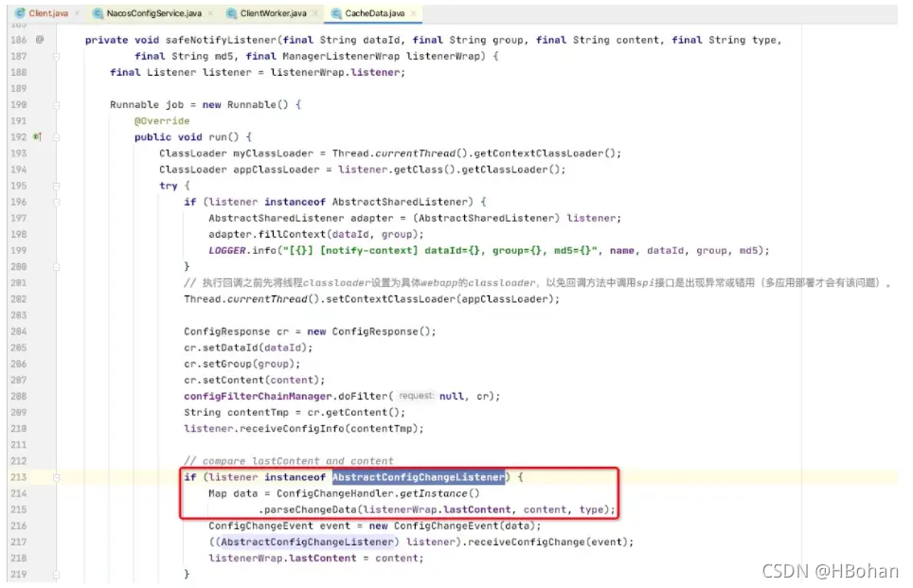Select the CacheData.java editor tab

[374, 13]
